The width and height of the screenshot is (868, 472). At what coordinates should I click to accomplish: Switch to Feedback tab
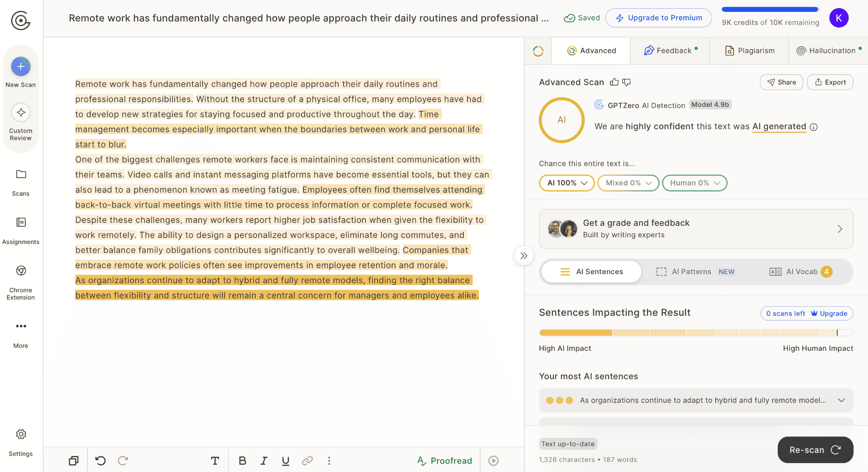click(670, 51)
